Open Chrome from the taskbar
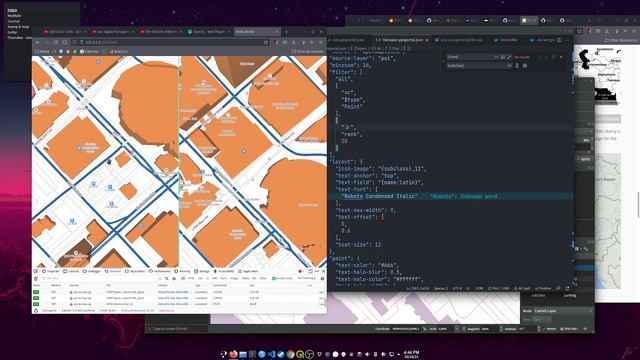 [x=290, y=354]
